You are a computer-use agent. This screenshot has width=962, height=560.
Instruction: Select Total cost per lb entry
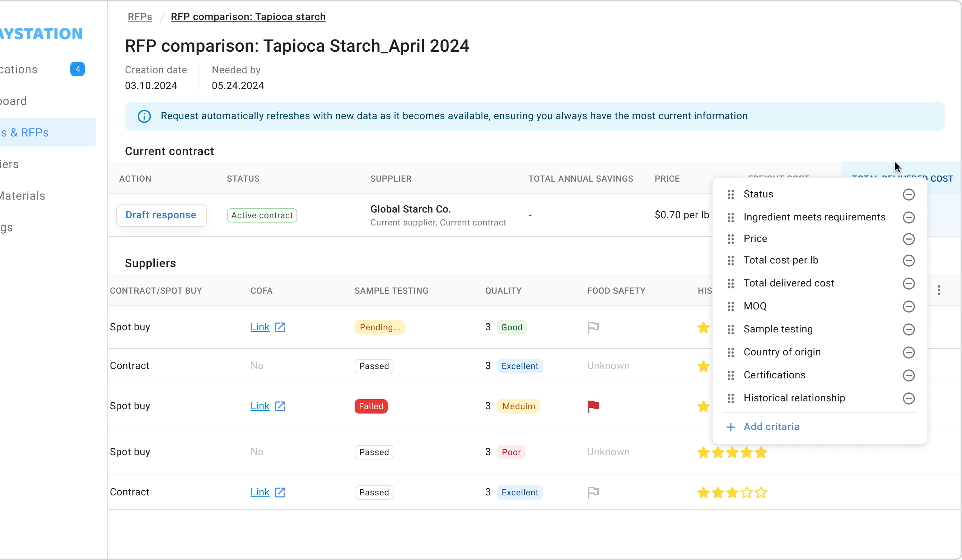(781, 260)
